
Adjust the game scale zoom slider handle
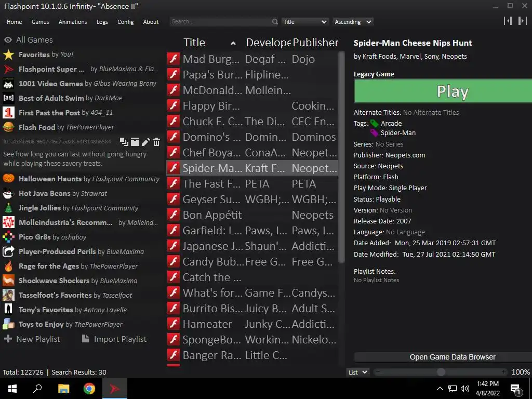point(441,372)
